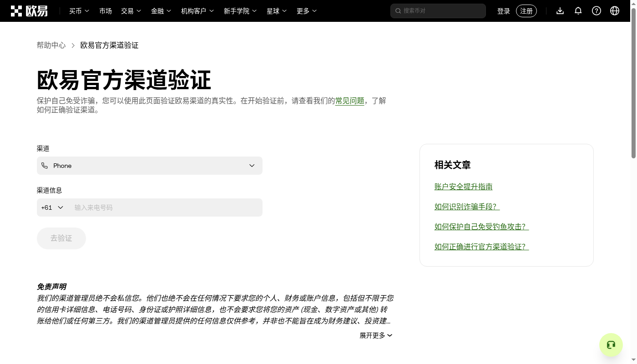The image size is (637, 364).
Task: Click the phone icon in channel selector
Action: coord(45,166)
